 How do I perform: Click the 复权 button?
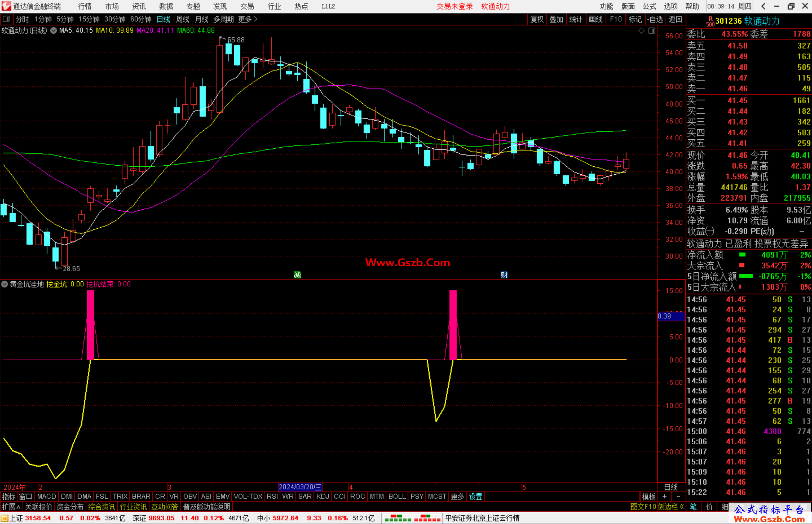click(x=537, y=19)
